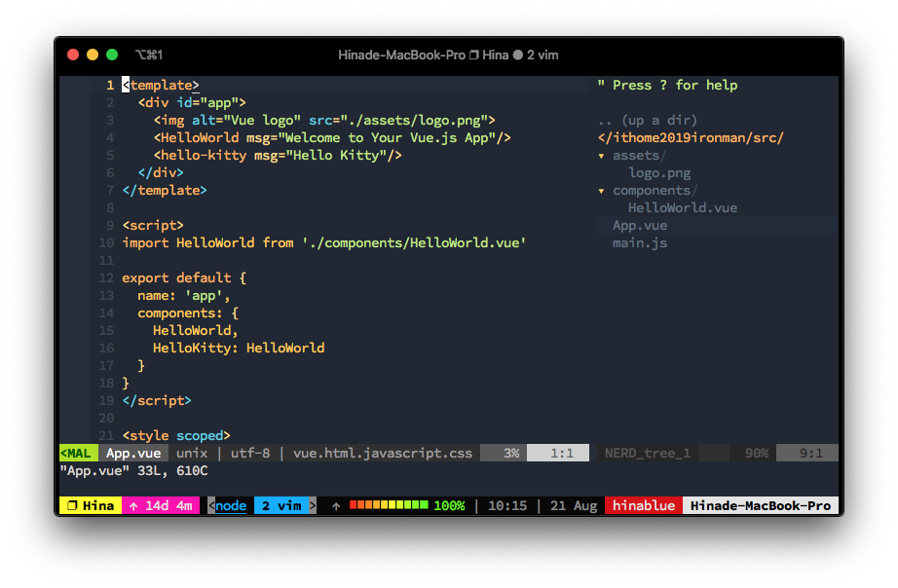Click line number 10 in gutter
The height and width of the screenshot is (588, 898).
click(x=106, y=242)
